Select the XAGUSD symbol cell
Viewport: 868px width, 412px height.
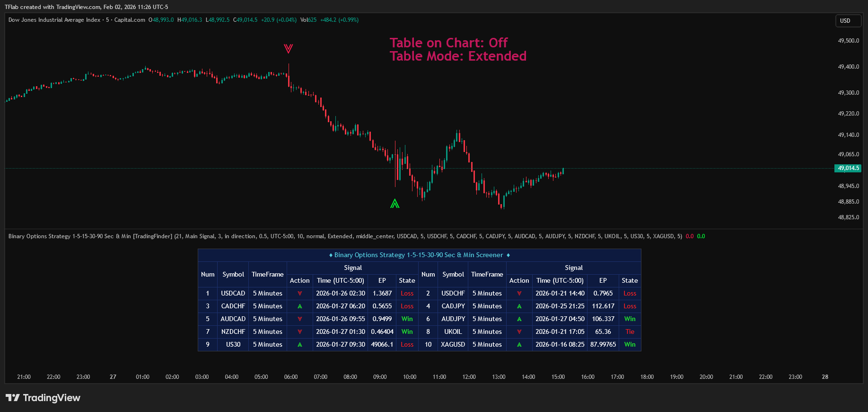click(x=453, y=345)
